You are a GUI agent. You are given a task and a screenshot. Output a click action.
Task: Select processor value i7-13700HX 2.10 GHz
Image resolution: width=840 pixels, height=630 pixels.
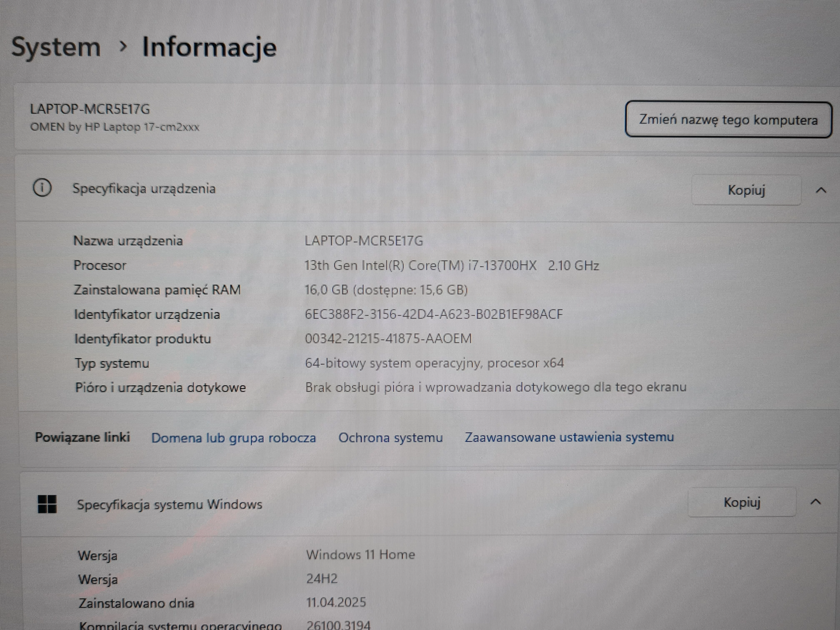452,265
